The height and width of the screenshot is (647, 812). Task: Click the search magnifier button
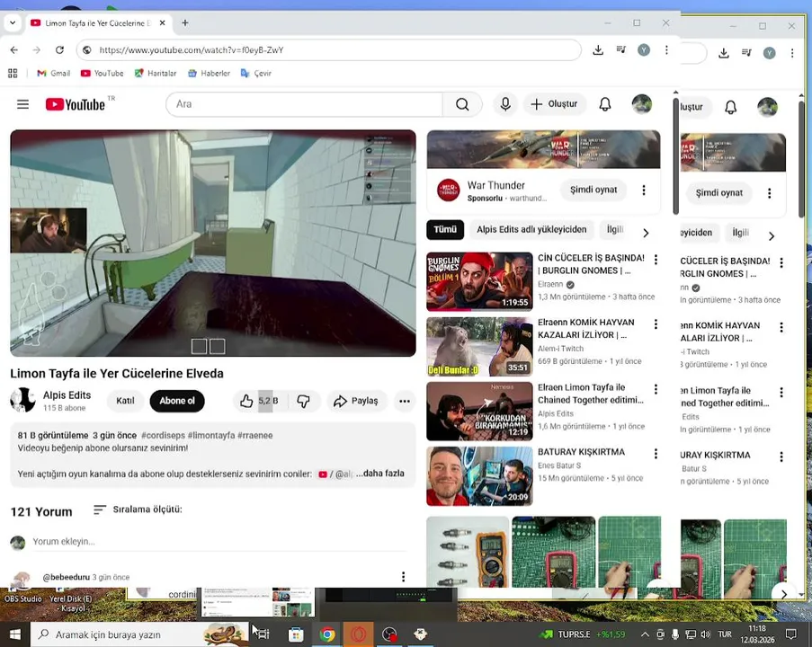click(462, 104)
